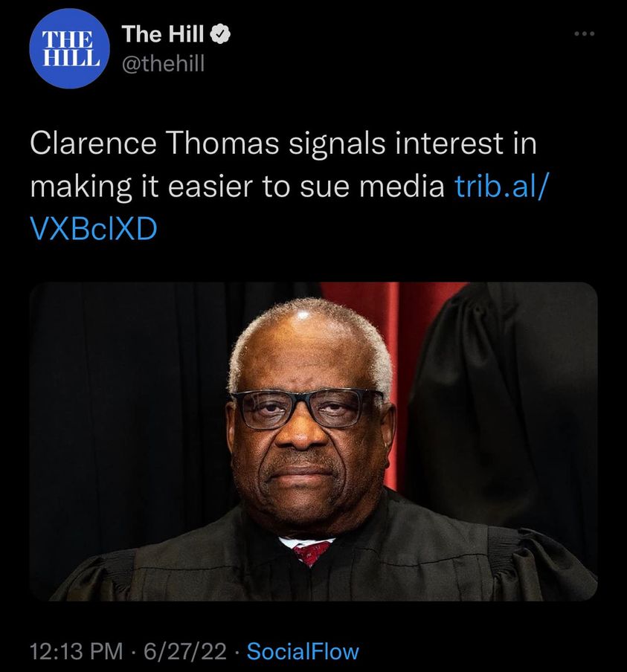
Task: Click the verified badge next to The Hill
Action: (222, 33)
